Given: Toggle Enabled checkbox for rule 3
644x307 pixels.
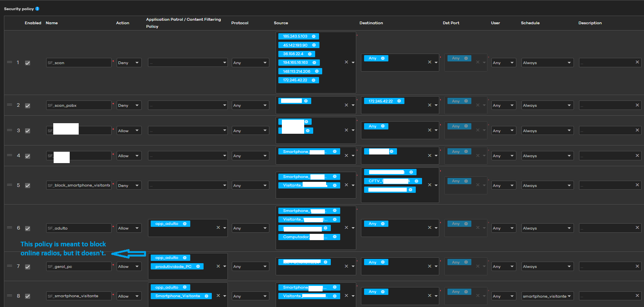Looking at the screenshot, I should pos(27,131).
